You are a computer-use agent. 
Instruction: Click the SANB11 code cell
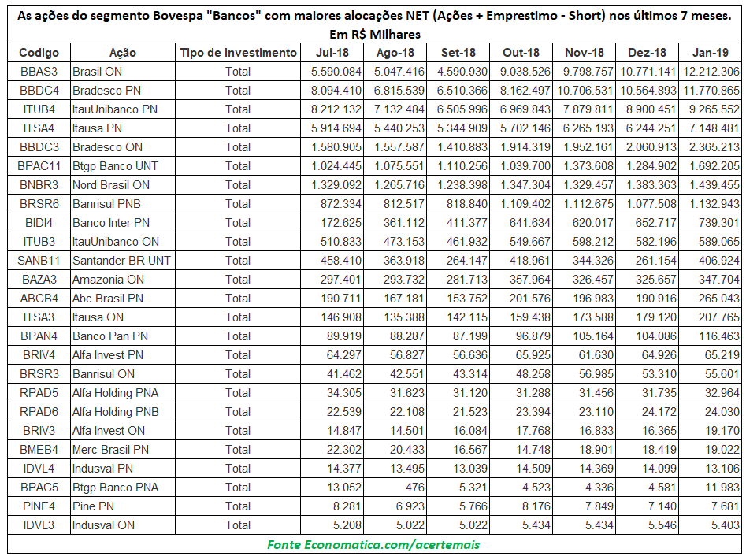pos(39,261)
